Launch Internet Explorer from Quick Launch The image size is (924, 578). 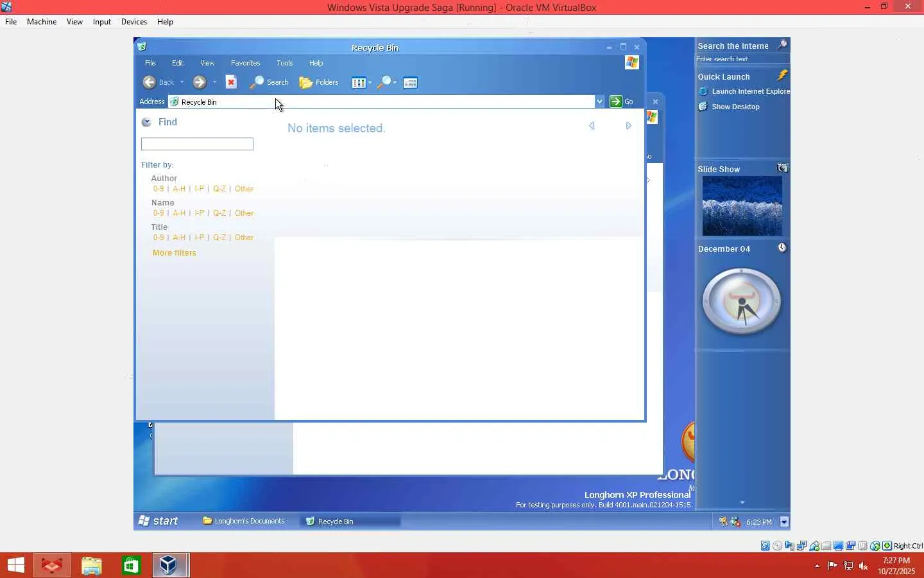pos(744,91)
